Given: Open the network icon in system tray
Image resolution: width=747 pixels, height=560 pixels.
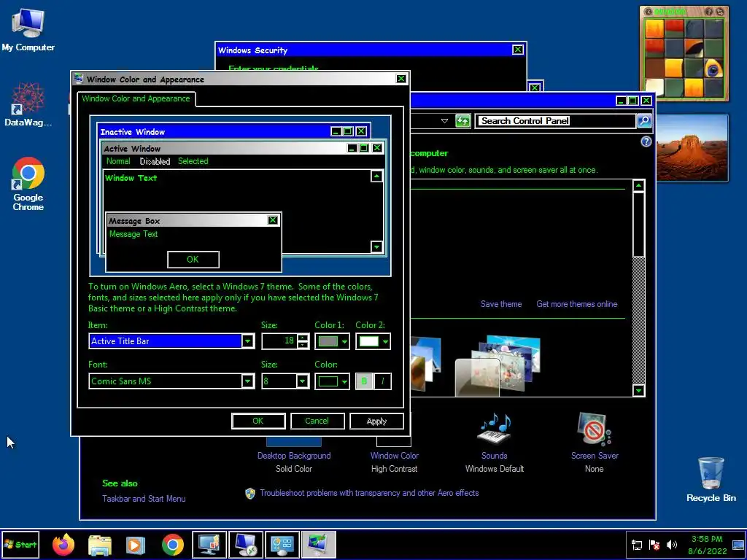Looking at the screenshot, I should pyautogui.click(x=636, y=545).
